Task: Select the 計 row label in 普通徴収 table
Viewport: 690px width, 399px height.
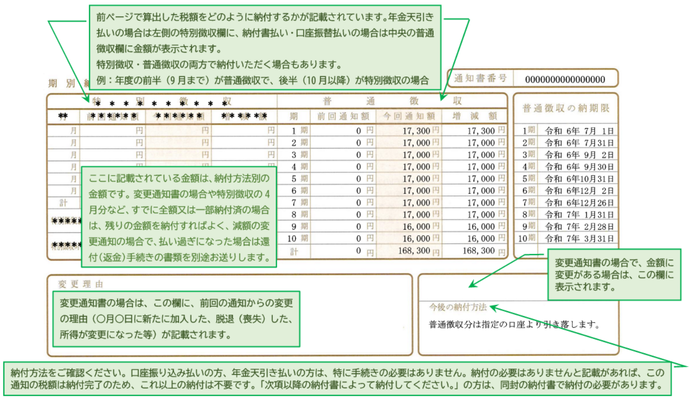Action: [294, 251]
